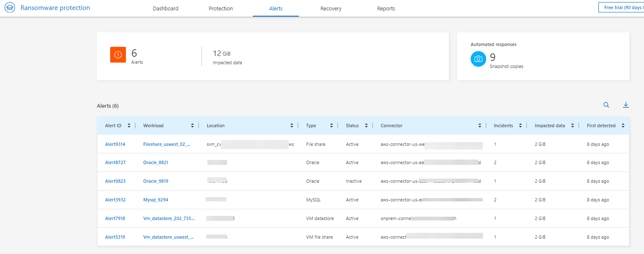Sort by Status column arrows
The image size is (644, 254).
[x=366, y=126]
